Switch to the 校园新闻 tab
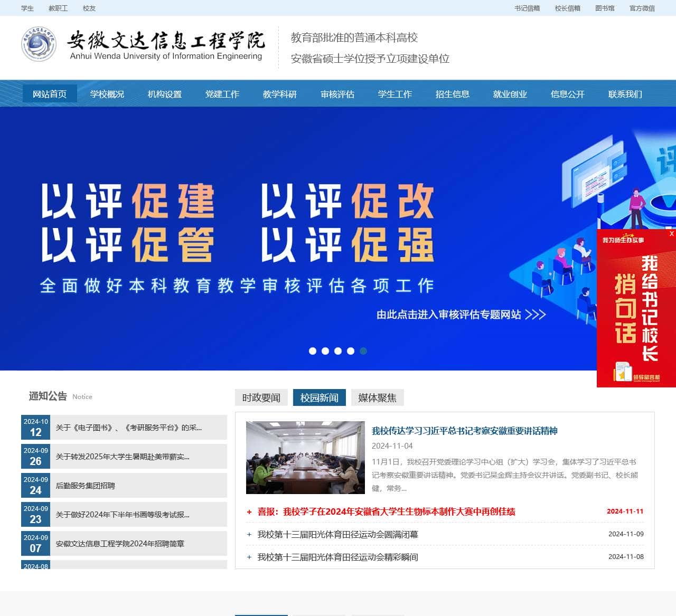 [320, 397]
